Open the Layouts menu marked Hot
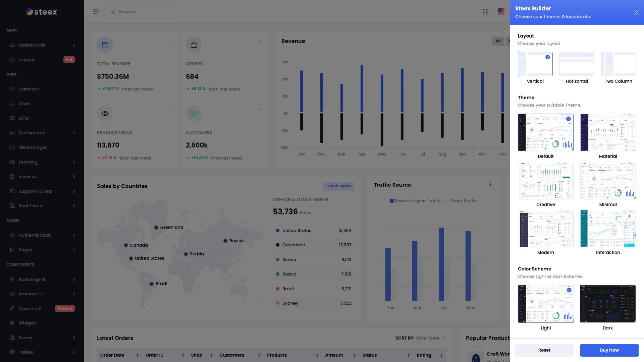 27,59
